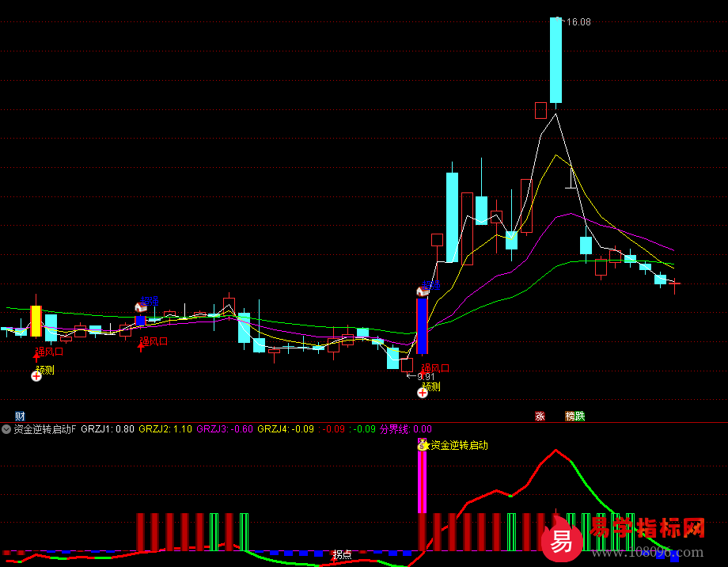Click the house icon above the tall blue candle
The image size is (728, 567).
click(423, 291)
